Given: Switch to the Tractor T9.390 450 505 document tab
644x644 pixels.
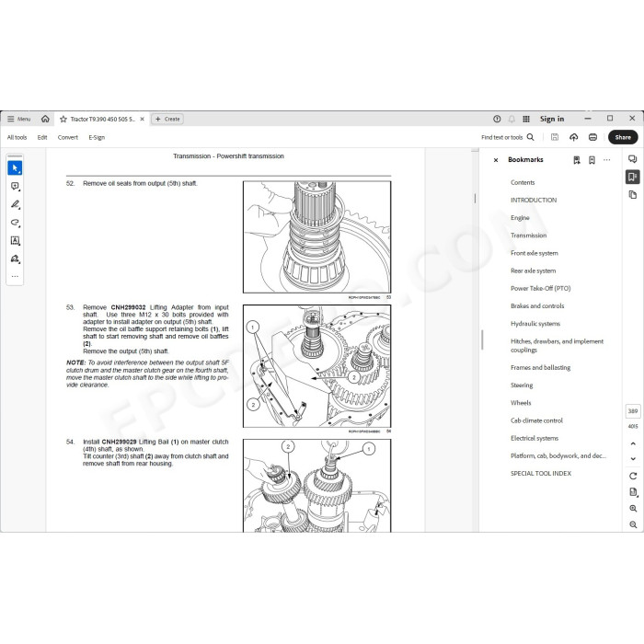Looking at the screenshot, I should pos(102,119).
